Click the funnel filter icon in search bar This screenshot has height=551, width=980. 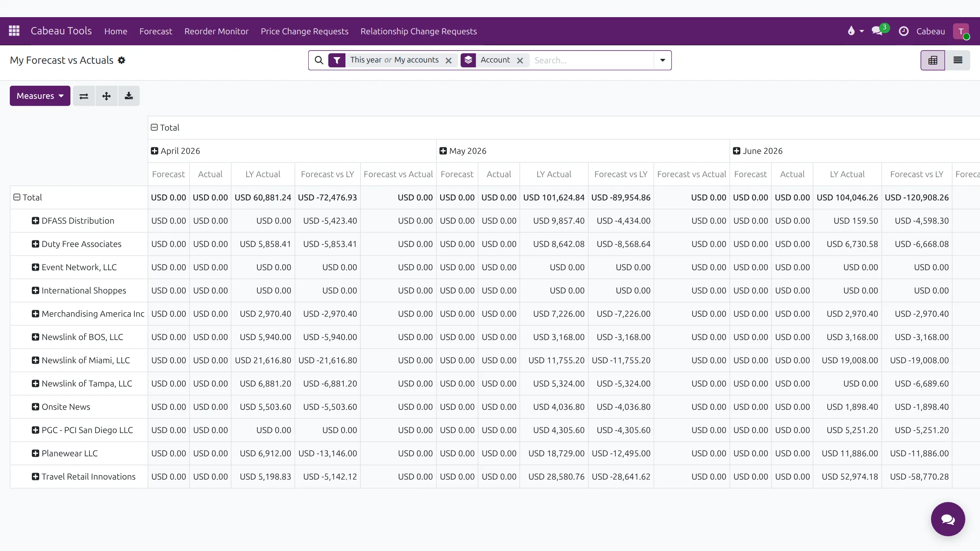[337, 60]
